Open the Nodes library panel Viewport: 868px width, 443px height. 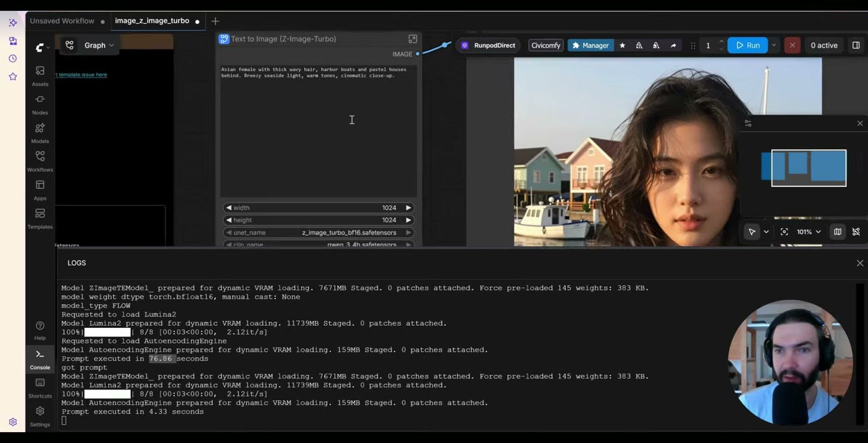(x=40, y=104)
